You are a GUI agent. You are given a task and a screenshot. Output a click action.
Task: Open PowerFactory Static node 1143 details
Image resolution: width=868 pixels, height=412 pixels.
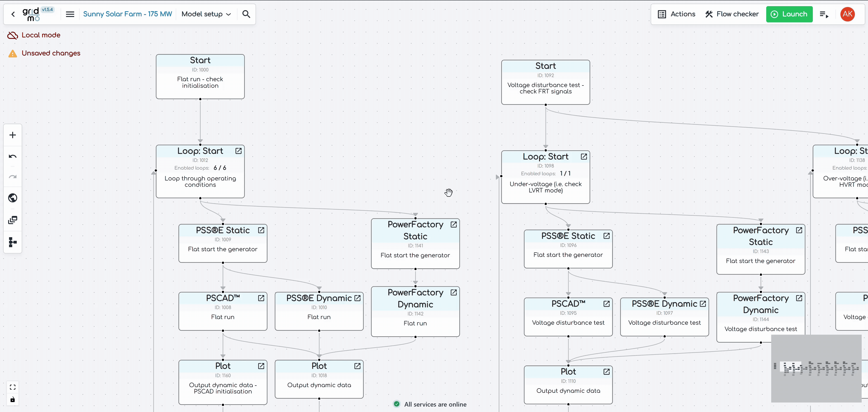coord(799,230)
